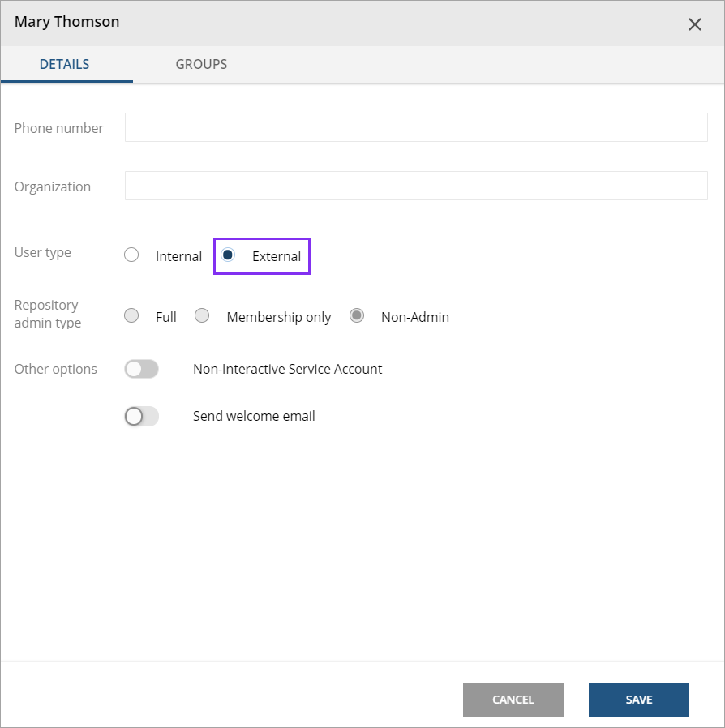Click the Organization field label
Viewport: 725px width, 728px height.
[52, 186]
